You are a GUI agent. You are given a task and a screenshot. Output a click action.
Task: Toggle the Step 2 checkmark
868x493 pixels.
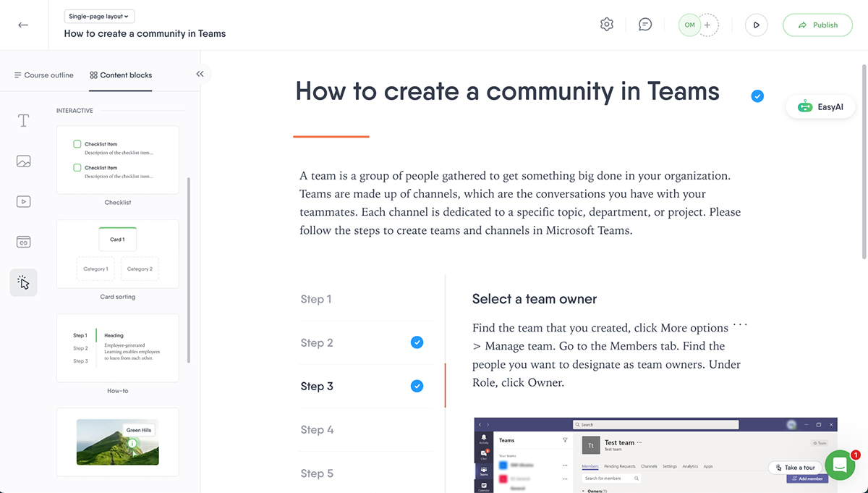point(417,342)
